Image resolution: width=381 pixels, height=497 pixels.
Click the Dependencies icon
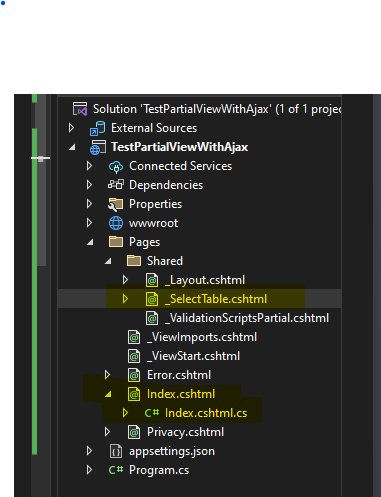click(116, 185)
